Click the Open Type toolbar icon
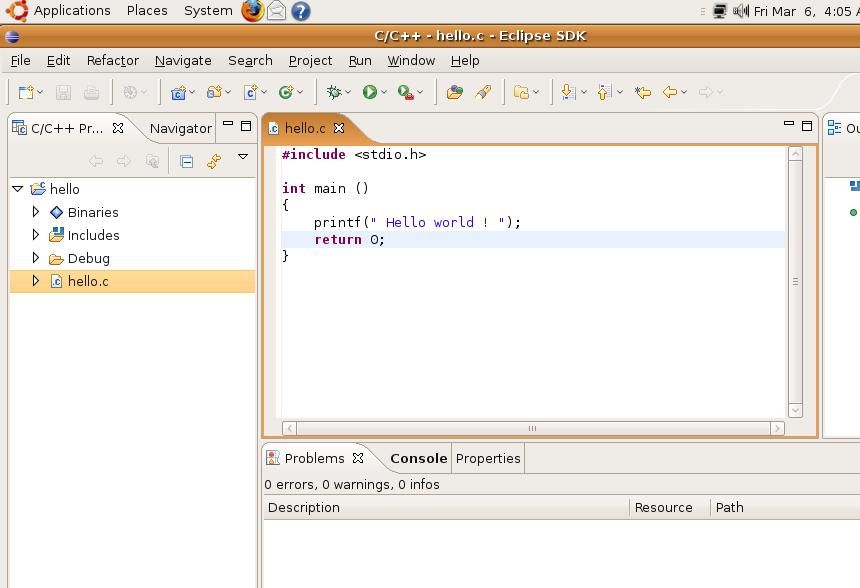This screenshot has width=860, height=588. click(454, 92)
